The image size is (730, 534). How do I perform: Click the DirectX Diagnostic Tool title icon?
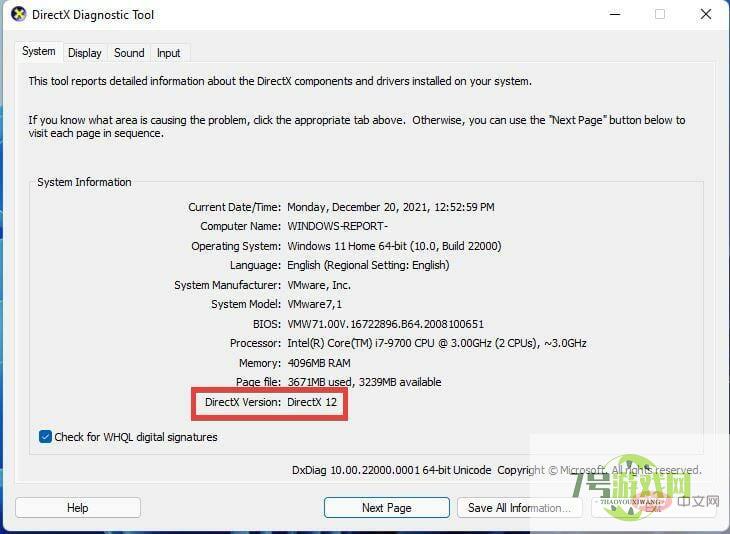tap(19, 14)
